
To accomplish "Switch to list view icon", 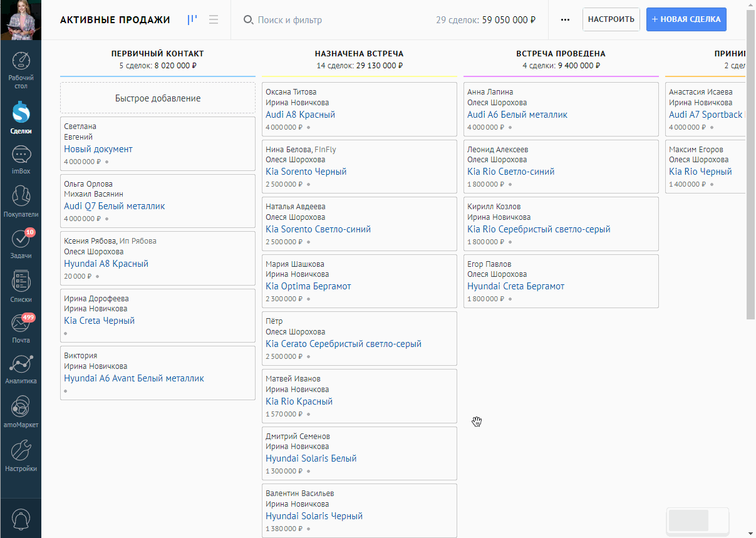I will 214,20.
